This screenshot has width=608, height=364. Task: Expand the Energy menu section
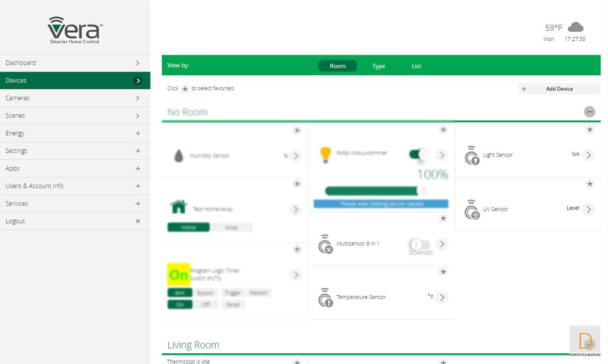point(75,133)
